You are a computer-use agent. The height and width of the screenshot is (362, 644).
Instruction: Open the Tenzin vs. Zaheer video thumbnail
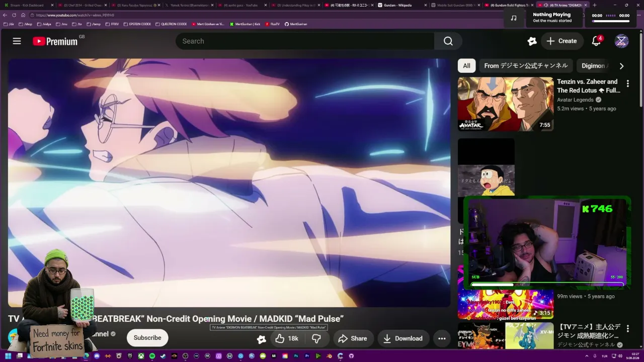point(506,104)
